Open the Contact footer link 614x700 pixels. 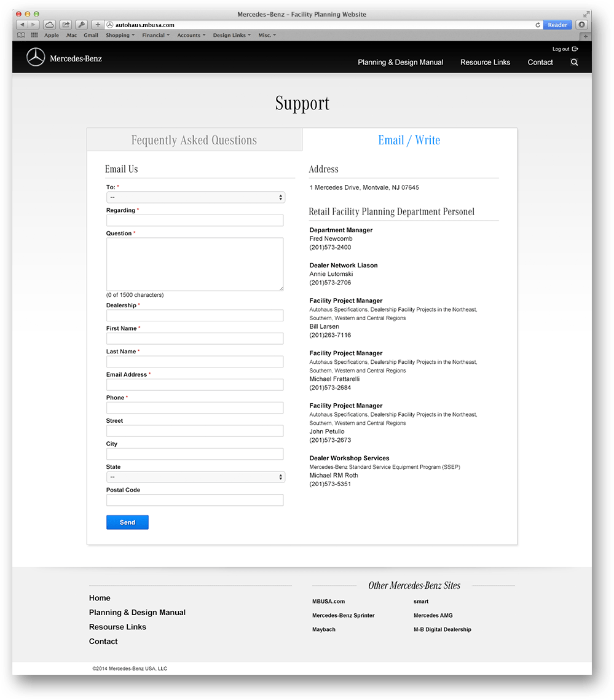(x=103, y=642)
